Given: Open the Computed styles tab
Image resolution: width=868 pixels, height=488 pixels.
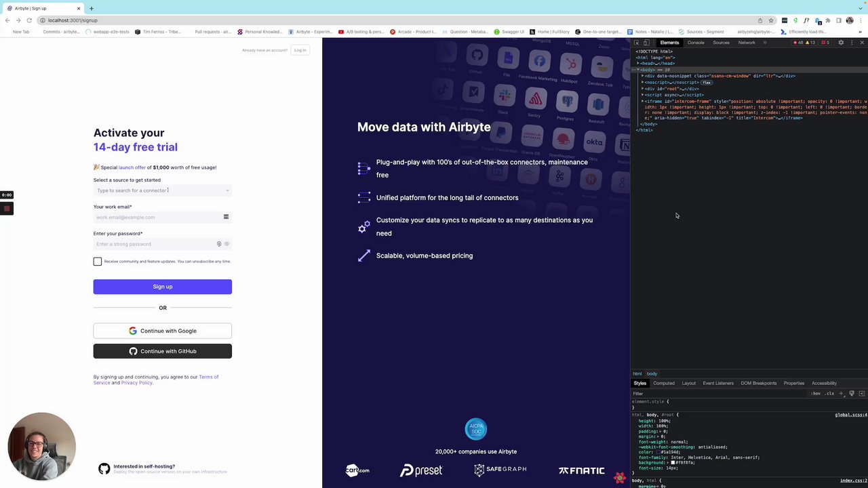Looking at the screenshot, I should pyautogui.click(x=664, y=384).
